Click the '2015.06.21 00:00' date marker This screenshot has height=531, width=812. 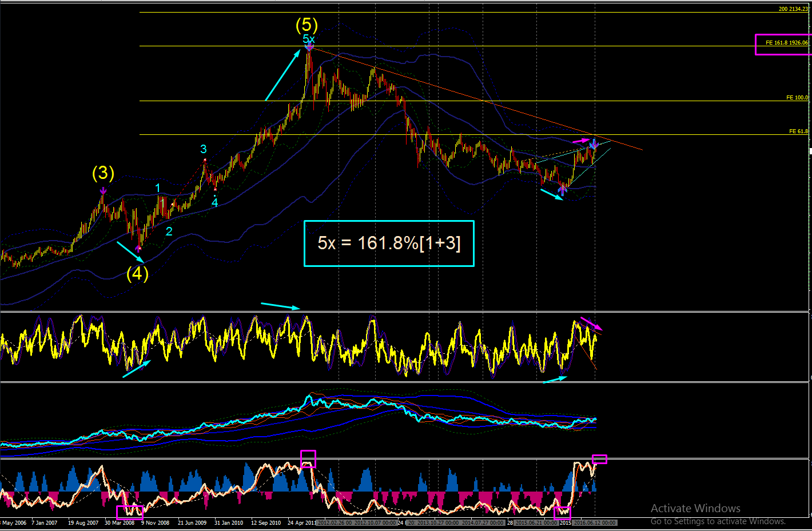[x=536, y=522]
